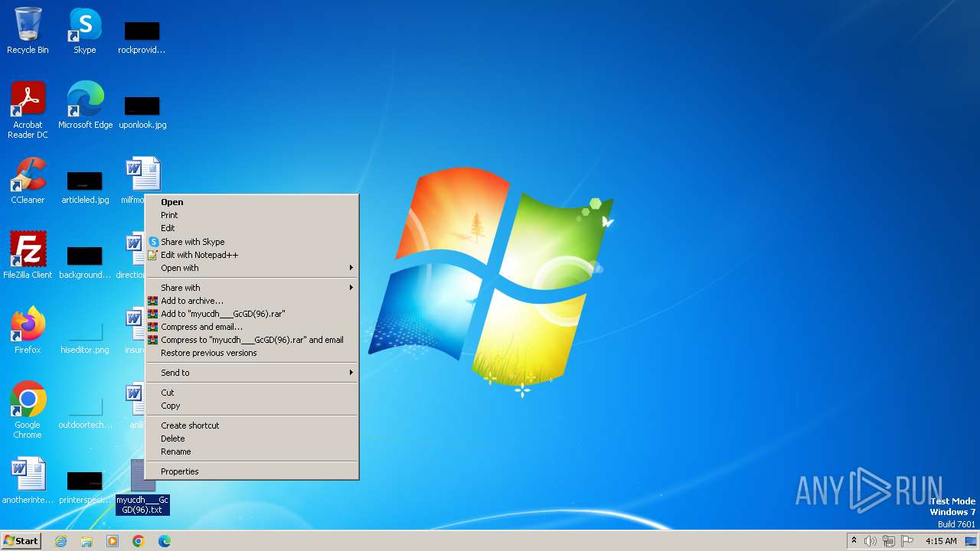Viewport: 980px width, 551px height.
Task: Choose Add to archive... entry
Action: coord(252,301)
